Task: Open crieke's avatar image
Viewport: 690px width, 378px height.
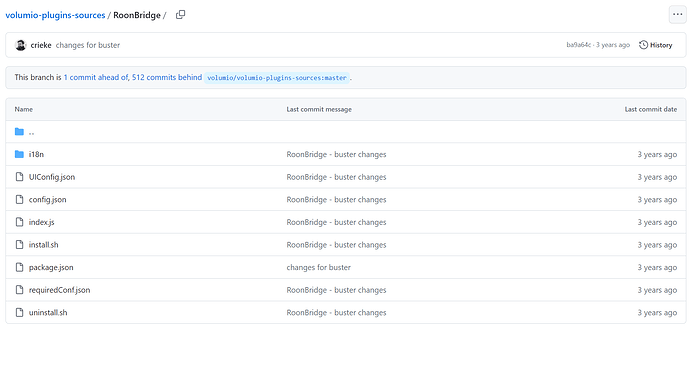Action: [x=20, y=45]
